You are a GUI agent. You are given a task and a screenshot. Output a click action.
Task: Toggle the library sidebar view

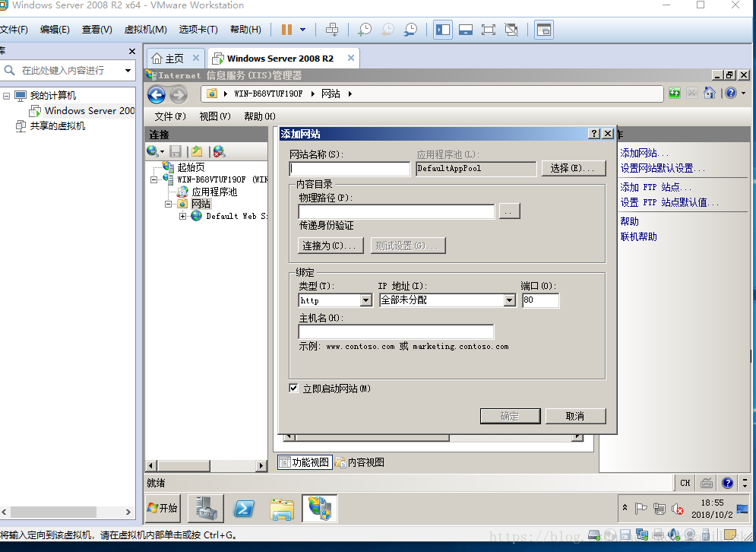tap(443, 30)
